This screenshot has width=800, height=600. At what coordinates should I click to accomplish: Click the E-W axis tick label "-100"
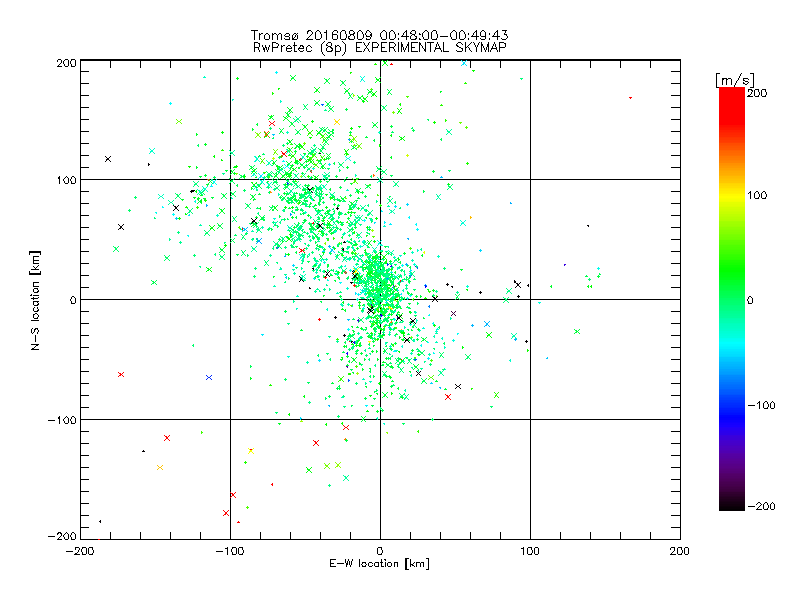(x=230, y=551)
